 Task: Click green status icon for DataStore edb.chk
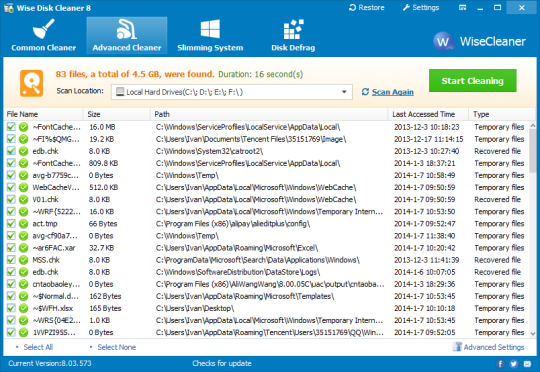[23, 272]
